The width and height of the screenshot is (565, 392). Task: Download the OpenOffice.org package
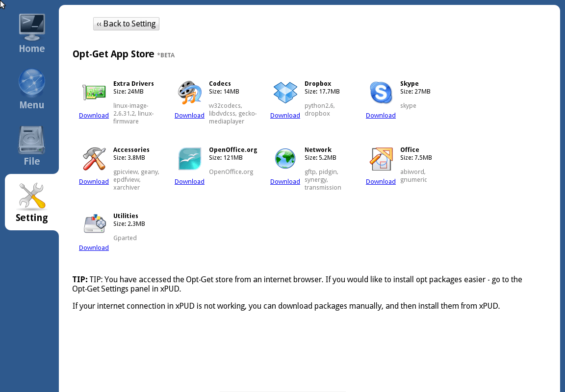(189, 182)
